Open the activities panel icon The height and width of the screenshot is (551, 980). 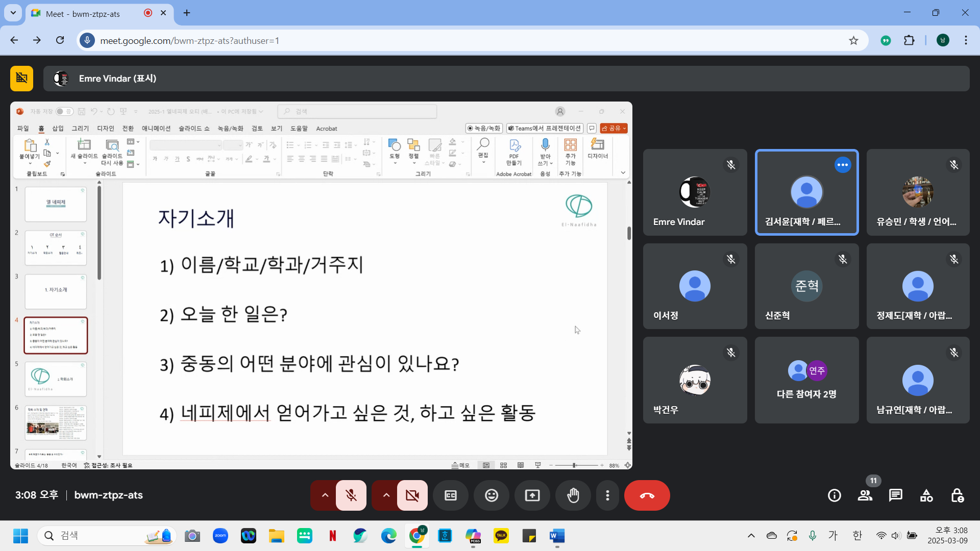tap(926, 495)
